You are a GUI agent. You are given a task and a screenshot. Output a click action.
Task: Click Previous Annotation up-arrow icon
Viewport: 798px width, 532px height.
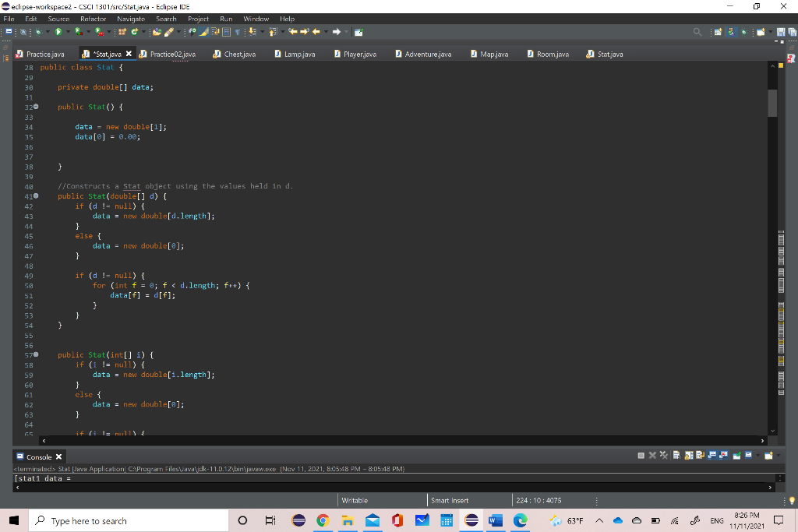273,32
